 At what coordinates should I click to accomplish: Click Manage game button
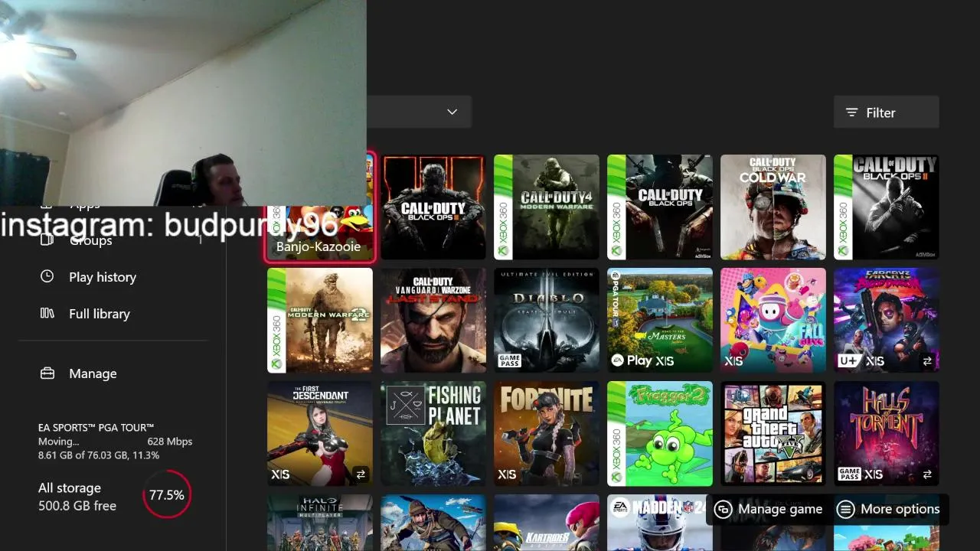769,509
